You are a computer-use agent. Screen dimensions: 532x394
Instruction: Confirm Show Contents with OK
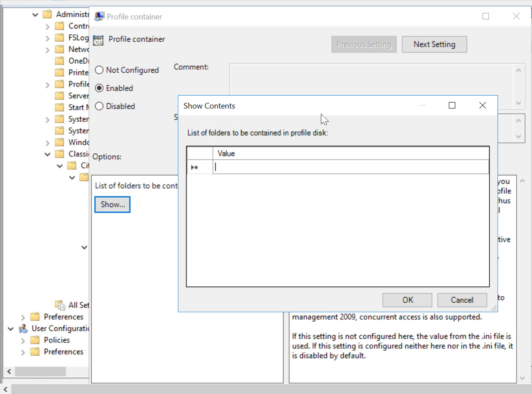click(408, 300)
